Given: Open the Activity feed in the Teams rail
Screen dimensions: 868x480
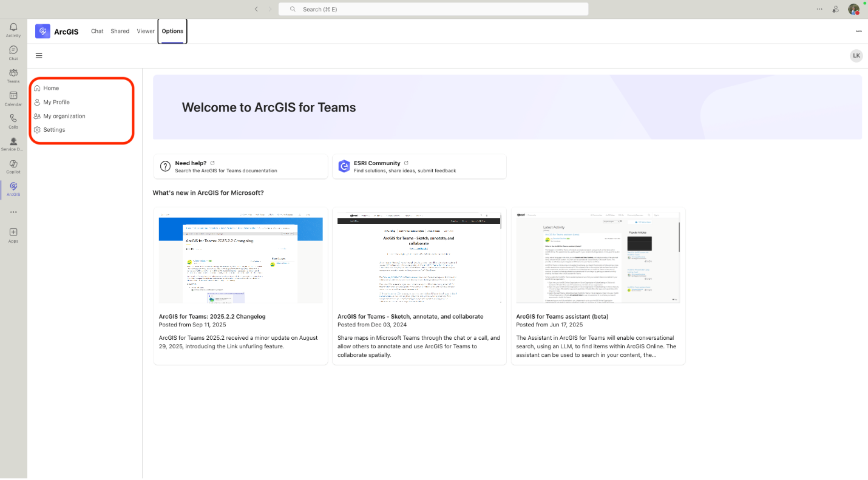Looking at the screenshot, I should [13, 27].
